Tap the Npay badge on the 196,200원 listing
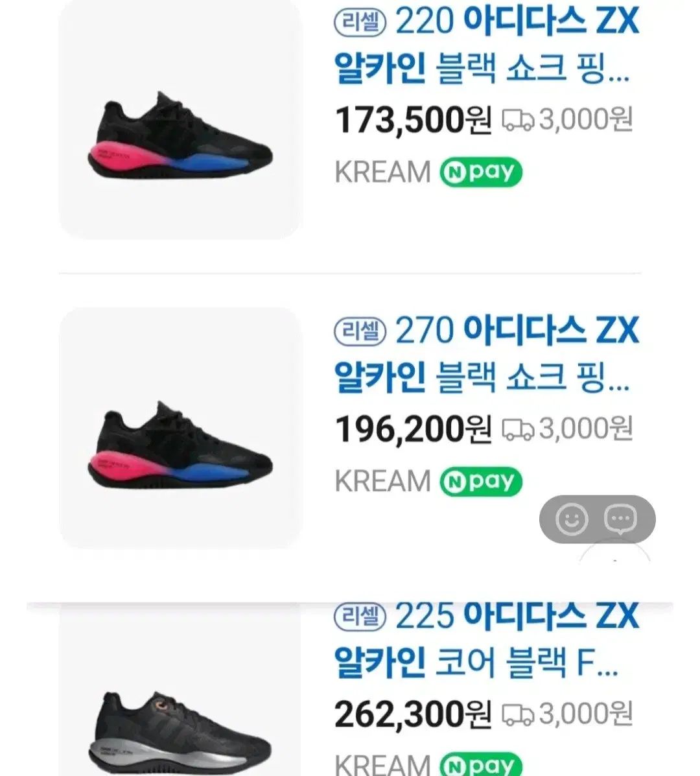 tap(480, 481)
